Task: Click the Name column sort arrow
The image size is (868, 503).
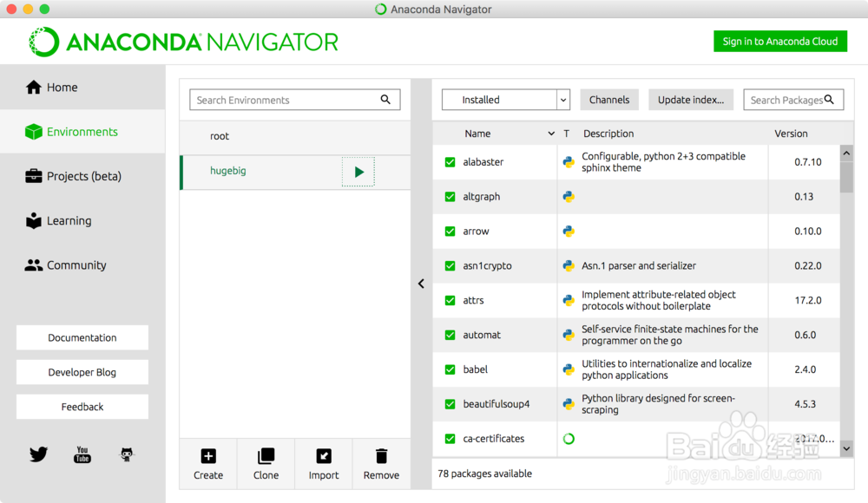Action: pyautogui.click(x=551, y=134)
